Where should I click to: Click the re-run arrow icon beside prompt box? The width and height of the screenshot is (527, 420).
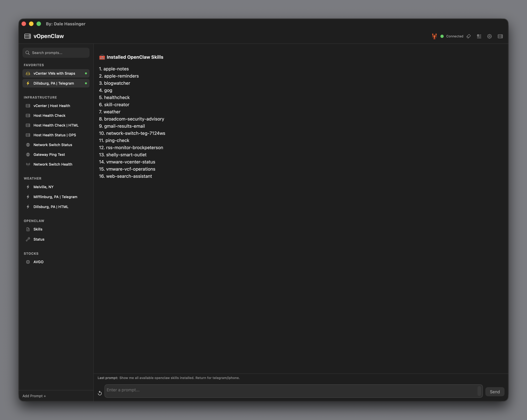click(100, 393)
